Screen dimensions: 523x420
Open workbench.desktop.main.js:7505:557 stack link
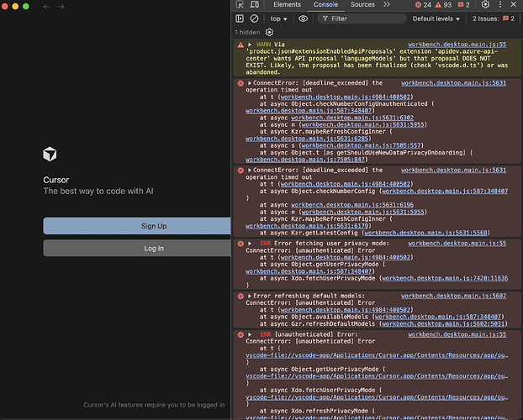tap(361, 145)
